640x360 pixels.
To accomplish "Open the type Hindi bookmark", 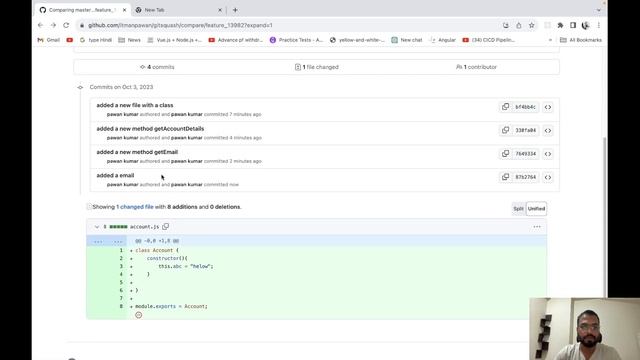I will point(96,40).
